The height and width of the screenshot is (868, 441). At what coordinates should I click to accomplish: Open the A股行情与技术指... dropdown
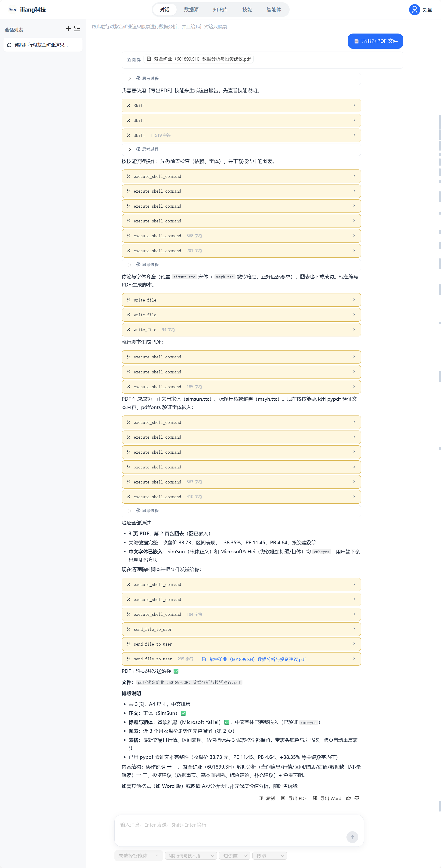click(191, 856)
